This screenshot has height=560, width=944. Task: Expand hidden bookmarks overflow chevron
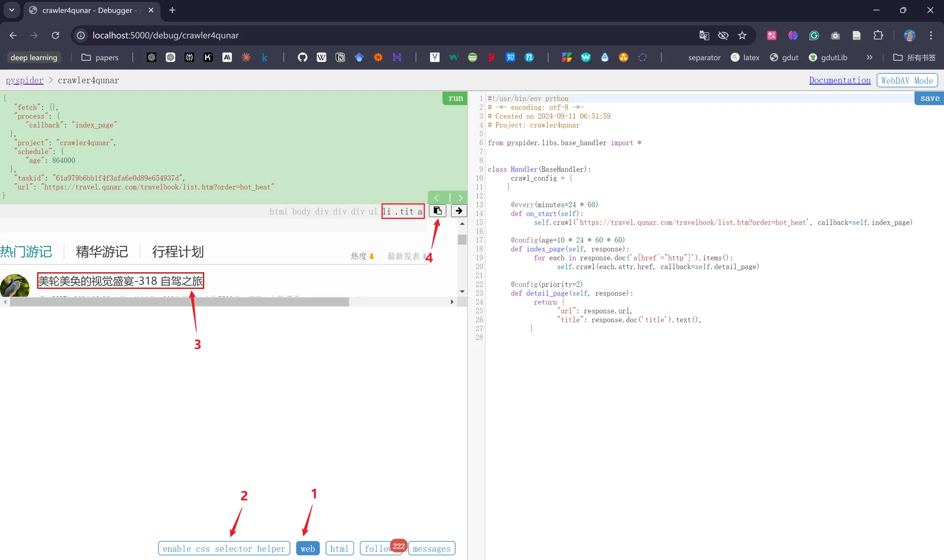pyautogui.click(x=869, y=58)
